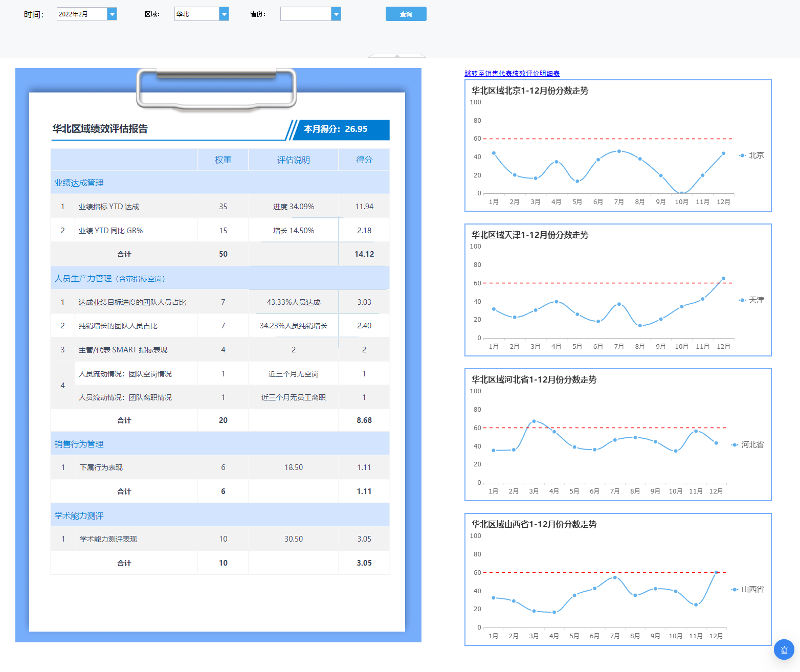Click 学术能力测评表现 row label
The width and height of the screenshot is (800, 672).
coord(108,539)
